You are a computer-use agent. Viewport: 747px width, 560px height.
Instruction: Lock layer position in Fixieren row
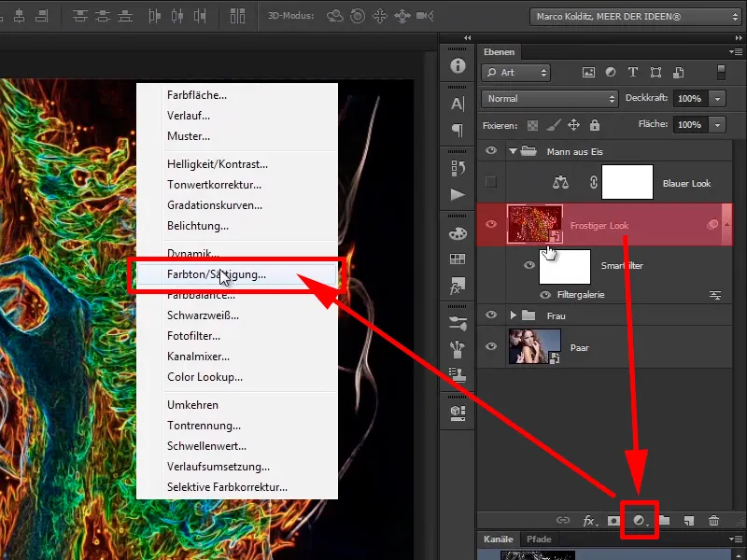(x=573, y=125)
